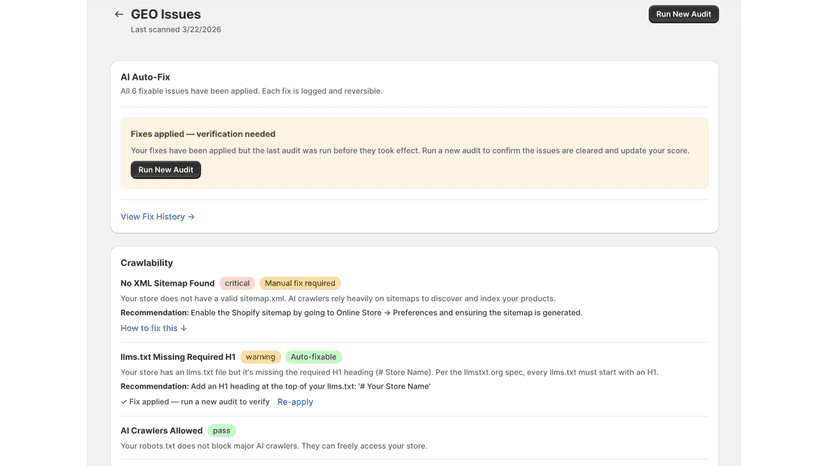
Task: Select the No XML Sitemap Found issue title
Action: 167,283
